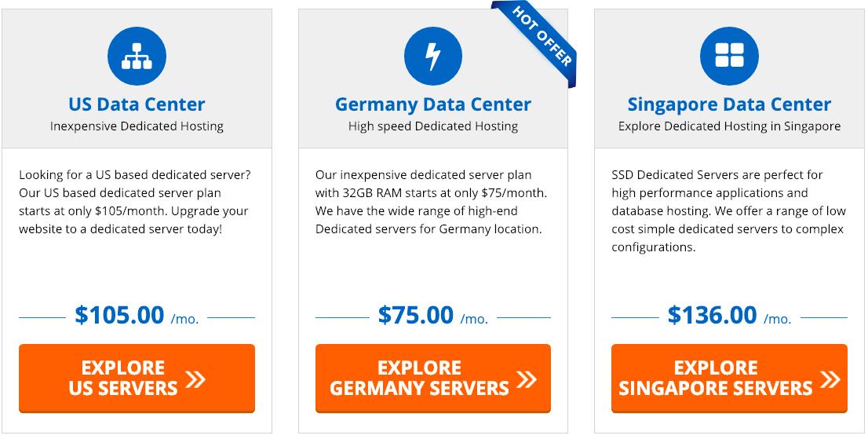This screenshot has height=439, width=868.
Task: Click the Explore Germany Servers button
Action: pos(433,379)
